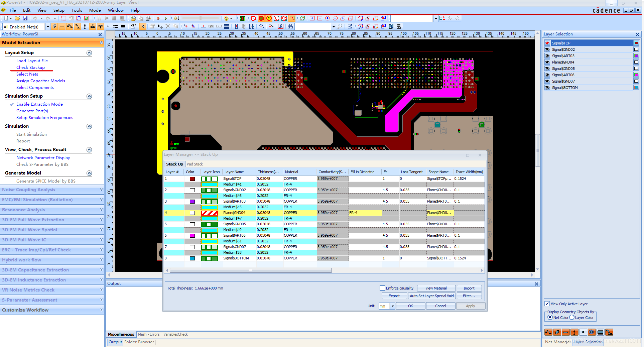Image resolution: width=644 pixels, height=347 pixels.
Task: Click the blue minus square remove icon
Action: [x=320, y=18]
